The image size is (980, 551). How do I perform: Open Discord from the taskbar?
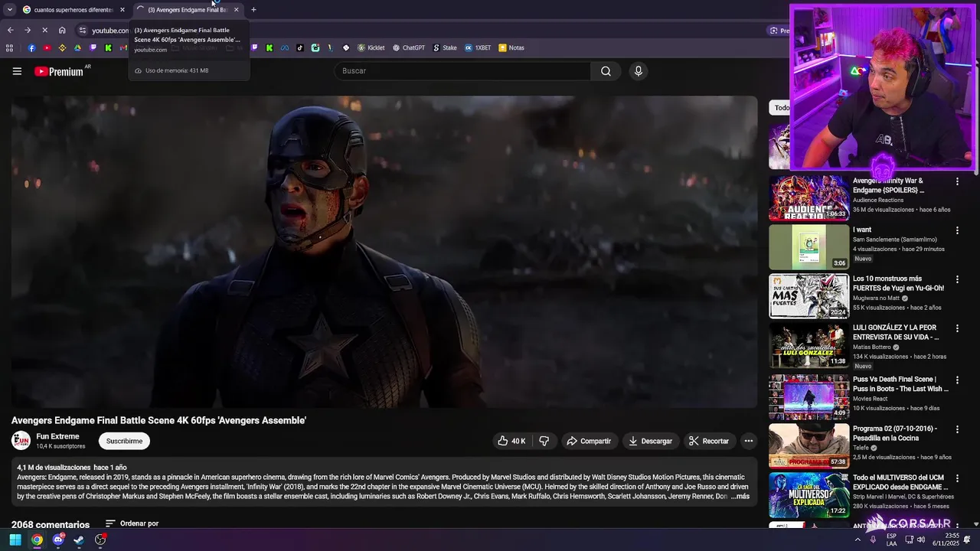(x=58, y=540)
